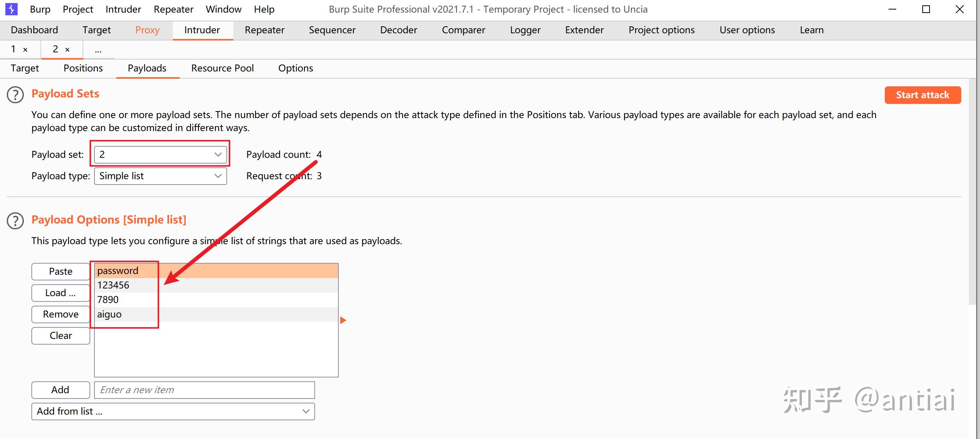Image resolution: width=980 pixels, height=439 pixels.
Task: Click the Load ... button
Action: click(x=60, y=293)
